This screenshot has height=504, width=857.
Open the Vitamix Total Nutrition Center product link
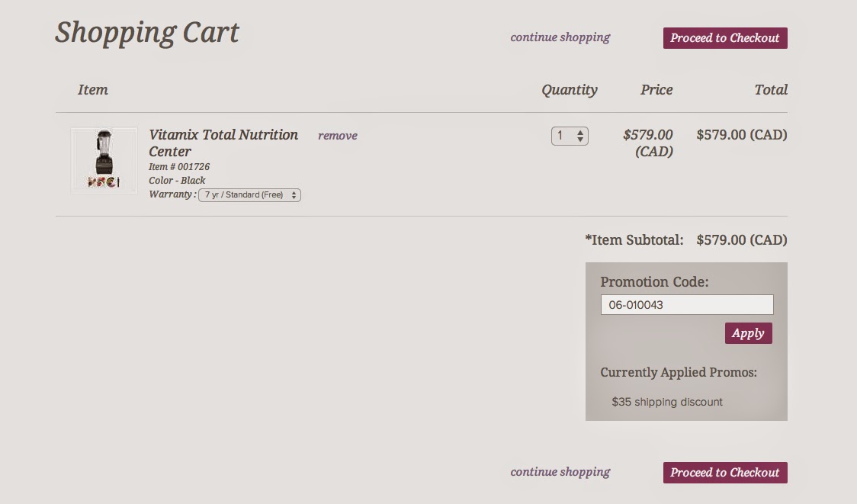tap(223, 143)
